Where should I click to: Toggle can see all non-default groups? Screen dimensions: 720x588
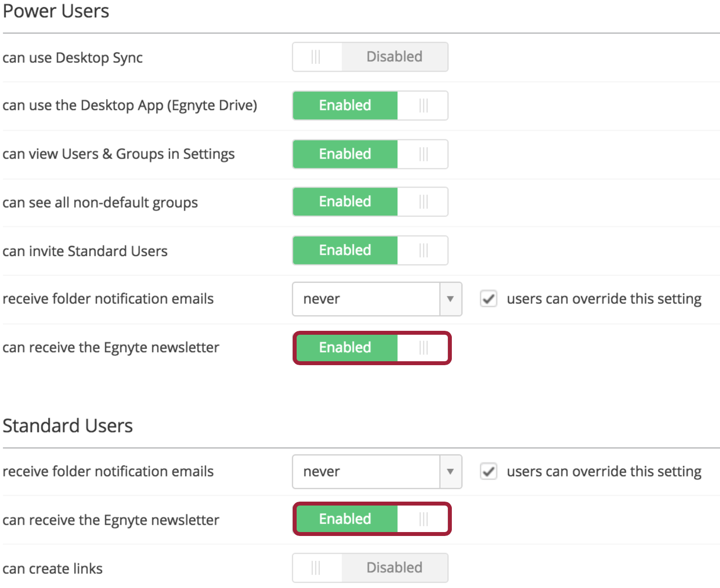coord(370,202)
